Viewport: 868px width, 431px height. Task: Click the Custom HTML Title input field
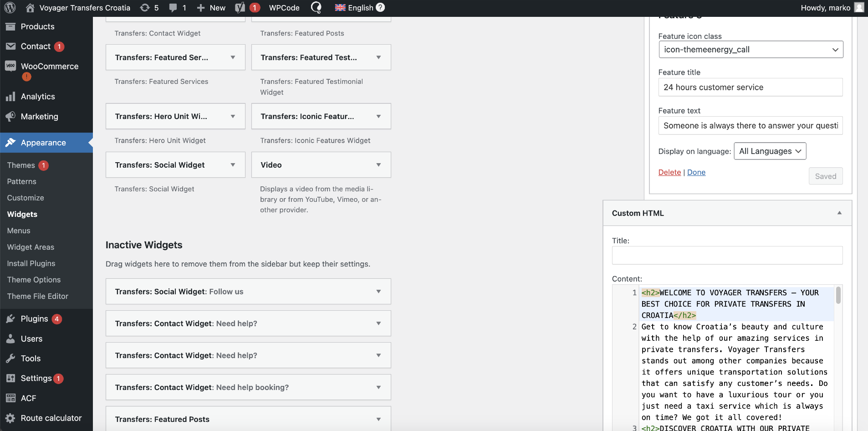(x=727, y=256)
